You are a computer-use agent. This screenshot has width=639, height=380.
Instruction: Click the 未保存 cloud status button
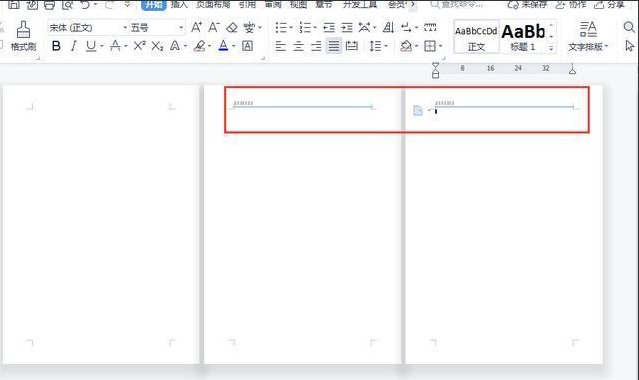tap(527, 5)
